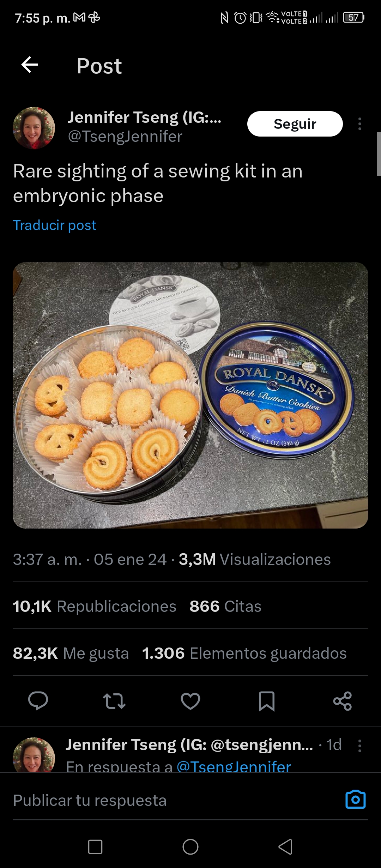Tap Android recent apps square button

95,847
